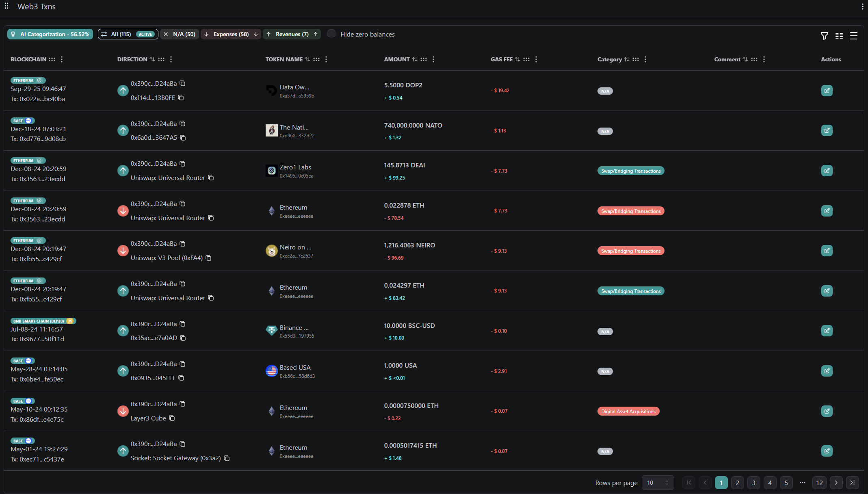
Task: Click the app grid icon beside Web3 Txns
Action: pos(6,6)
